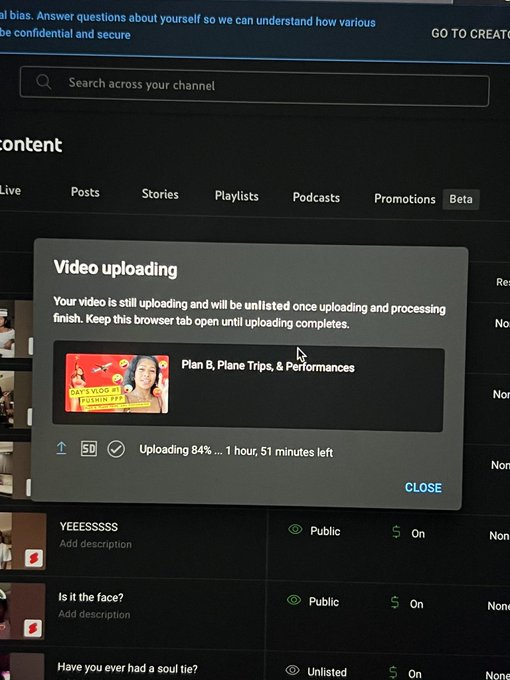
Task: Click eye visibility icon for 'Is it the face?'
Action: point(294,600)
